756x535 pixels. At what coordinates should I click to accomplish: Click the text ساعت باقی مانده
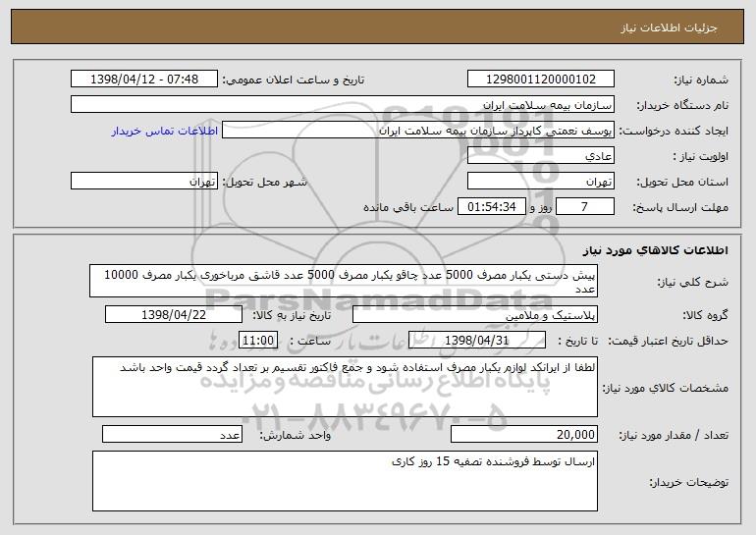point(407,208)
